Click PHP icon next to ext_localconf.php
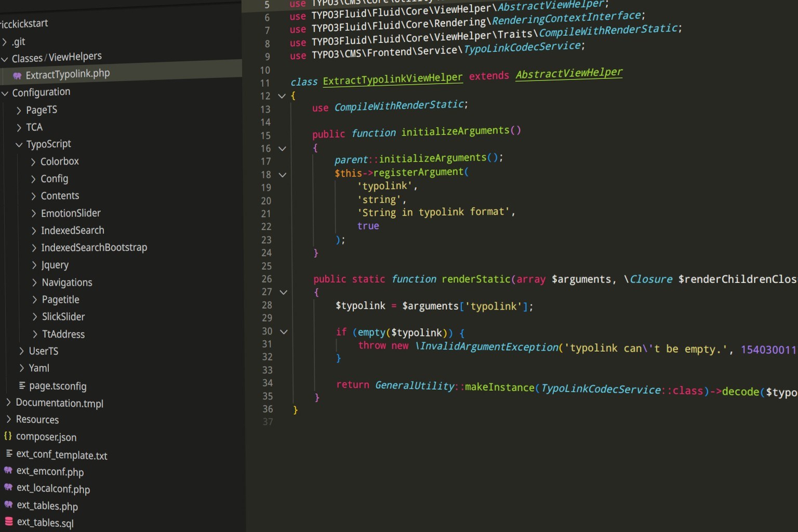798x532 pixels. click(x=8, y=487)
